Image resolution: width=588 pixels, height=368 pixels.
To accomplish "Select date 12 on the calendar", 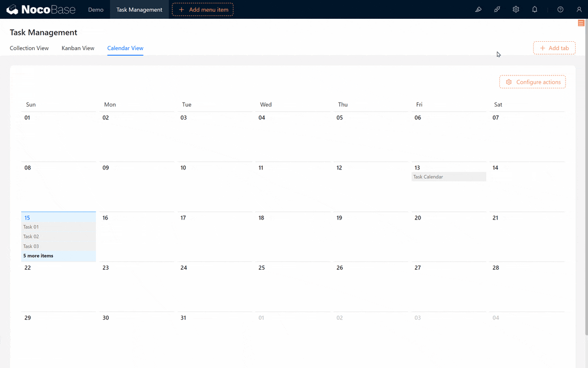I will point(339,167).
